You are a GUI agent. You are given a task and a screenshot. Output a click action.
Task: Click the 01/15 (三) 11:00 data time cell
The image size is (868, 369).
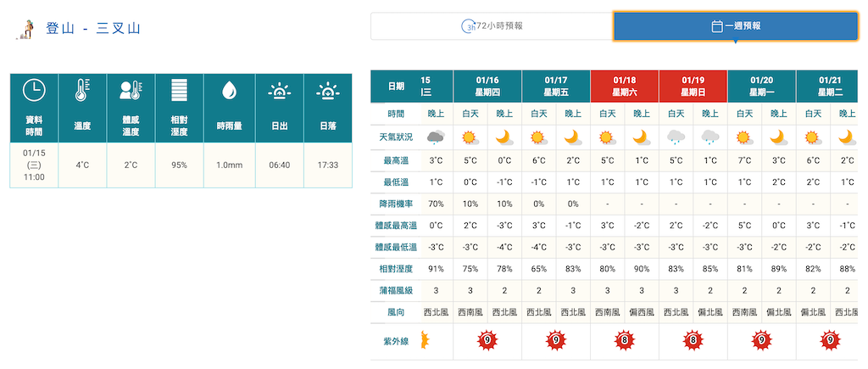pyautogui.click(x=34, y=165)
